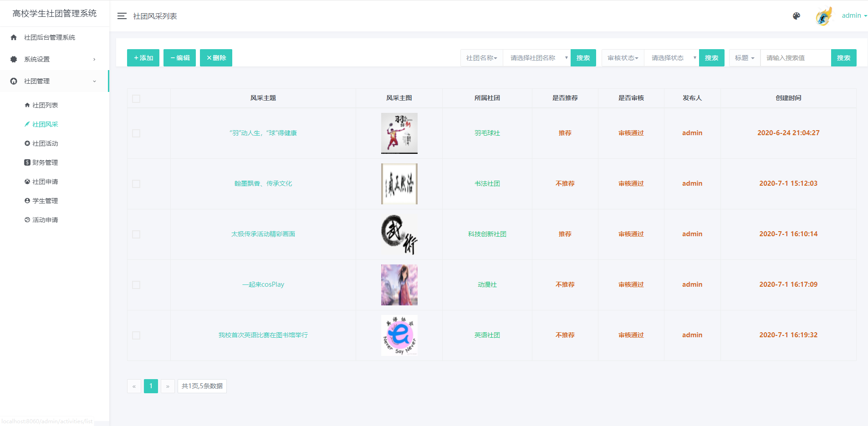The height and width of the screenshot is (426, 868).
Task: Open the 标题 filter type dropdown
Action: (x=745, y=58)
